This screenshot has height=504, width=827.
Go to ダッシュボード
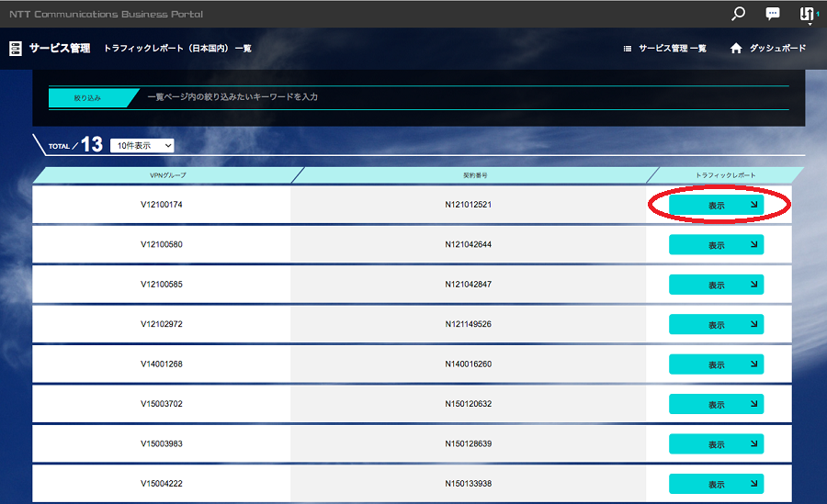(776, 49)
